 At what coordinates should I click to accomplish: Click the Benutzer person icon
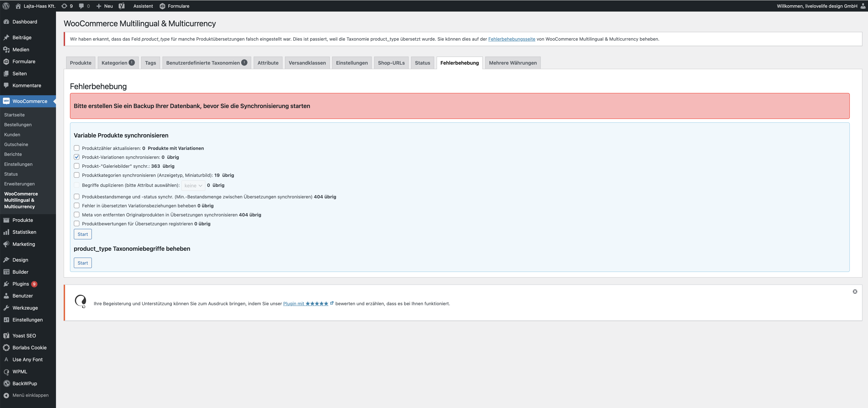[6, 296]
